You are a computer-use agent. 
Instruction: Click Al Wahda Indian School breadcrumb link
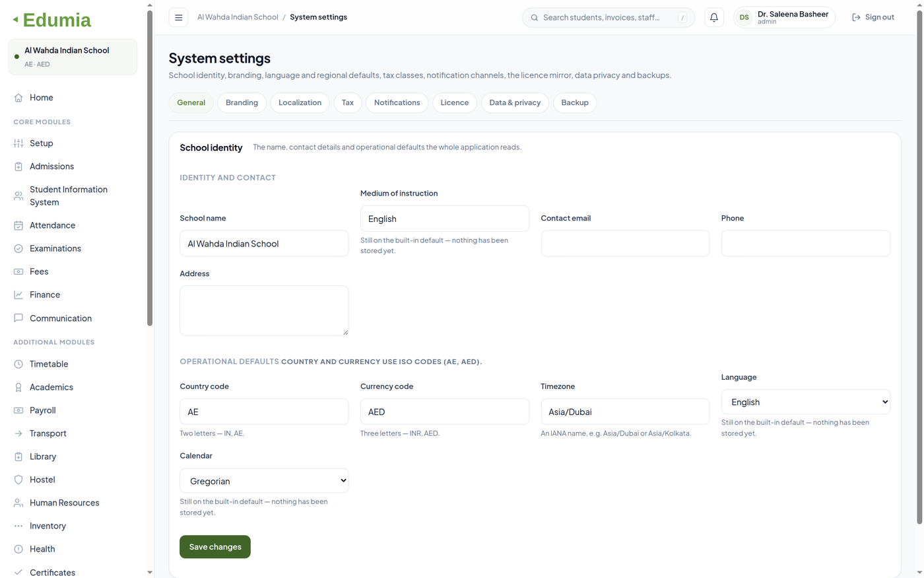pos(238,17)
